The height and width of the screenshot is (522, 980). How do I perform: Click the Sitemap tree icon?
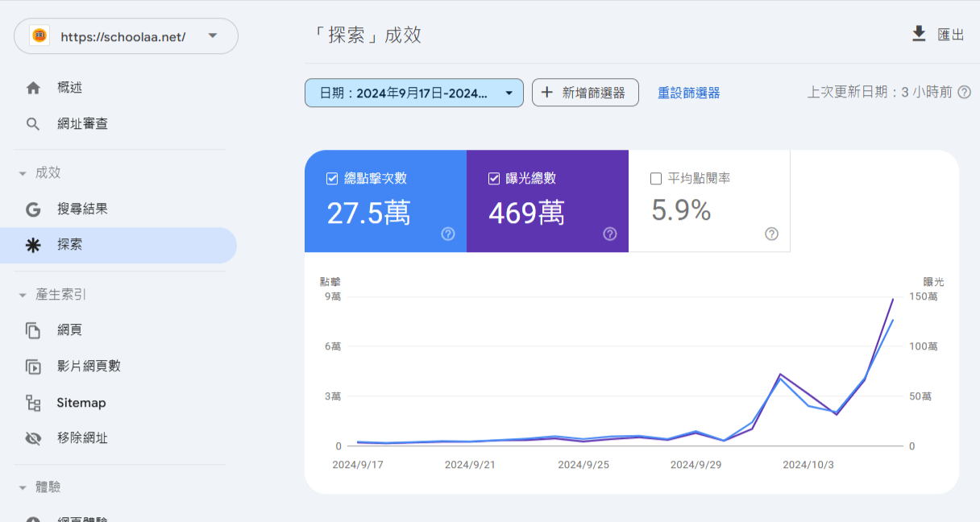coord(33,403)
